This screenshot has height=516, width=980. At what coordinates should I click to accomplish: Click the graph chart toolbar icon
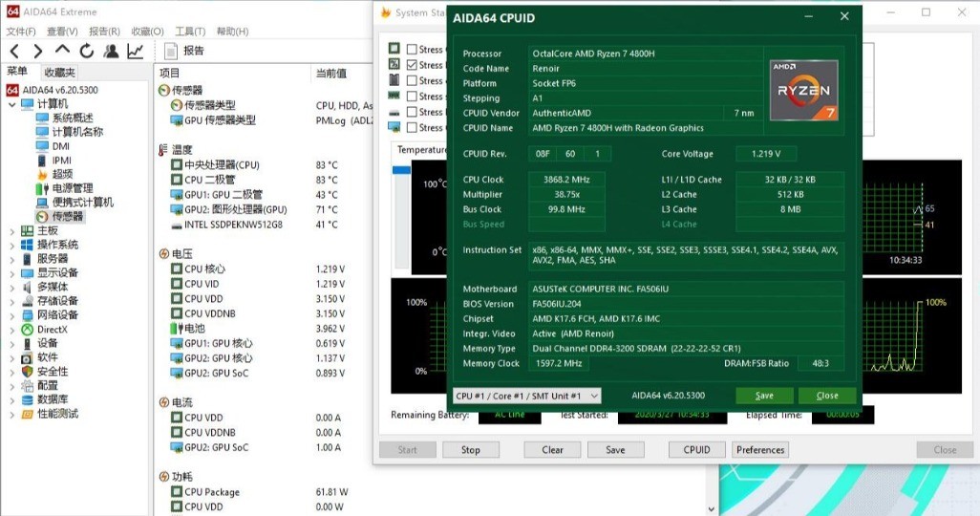[x=136, y=52]
